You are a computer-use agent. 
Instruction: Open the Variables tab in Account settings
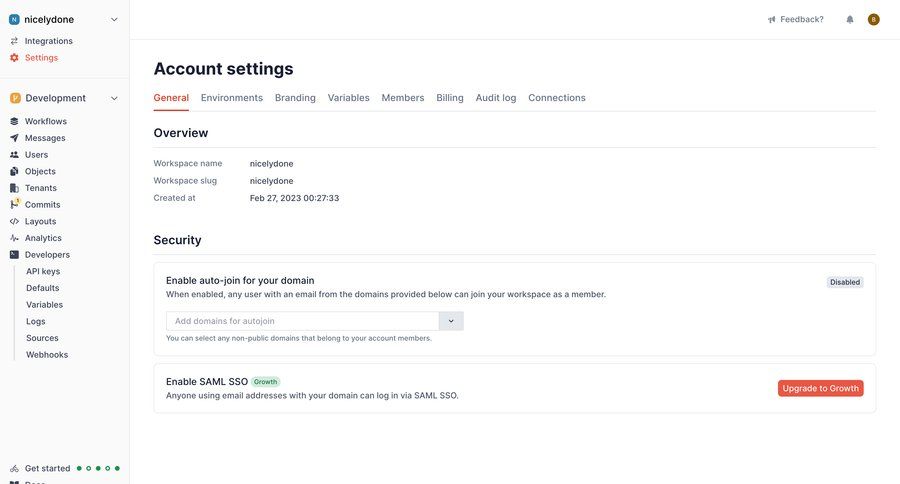[x=348, y=98]
